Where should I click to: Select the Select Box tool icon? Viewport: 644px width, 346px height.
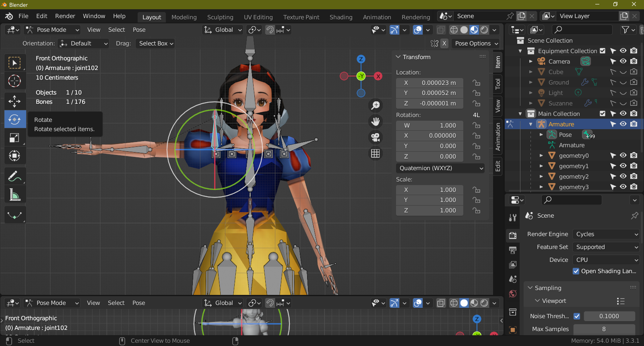[x=15, y=63]
